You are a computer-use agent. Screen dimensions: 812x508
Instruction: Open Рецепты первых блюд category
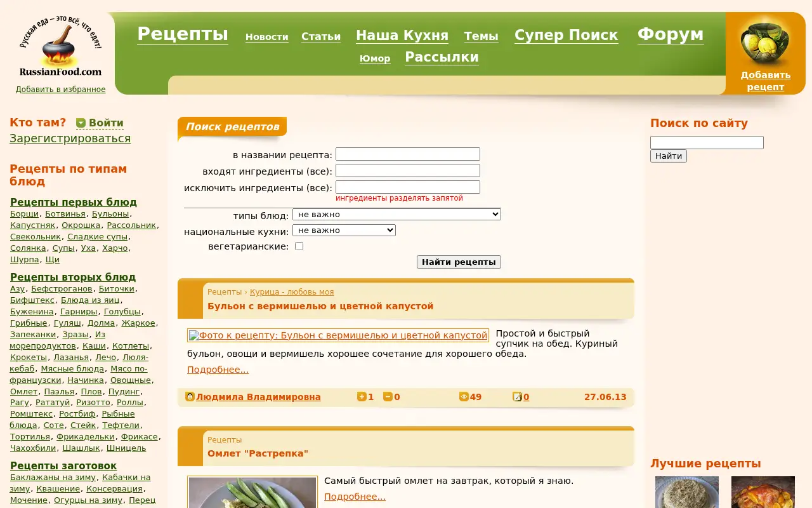pyautogui.click(x=74, y=202)
